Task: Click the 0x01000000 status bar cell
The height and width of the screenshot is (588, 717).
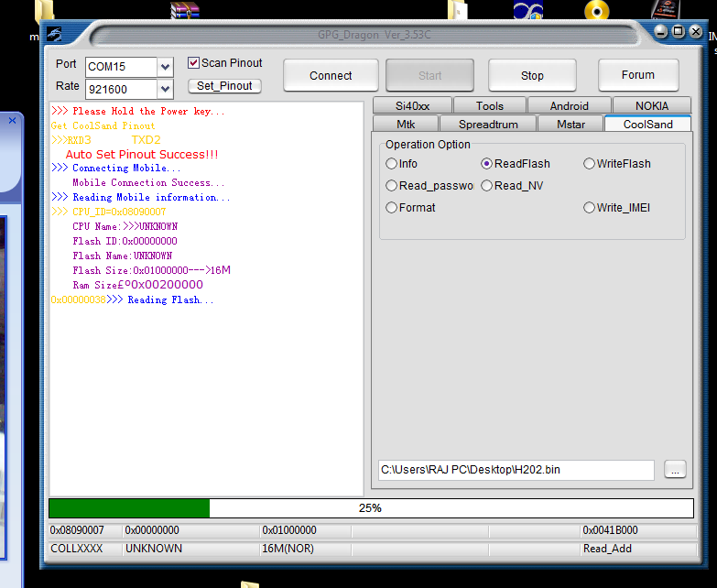Action: (x=289, y=530)
